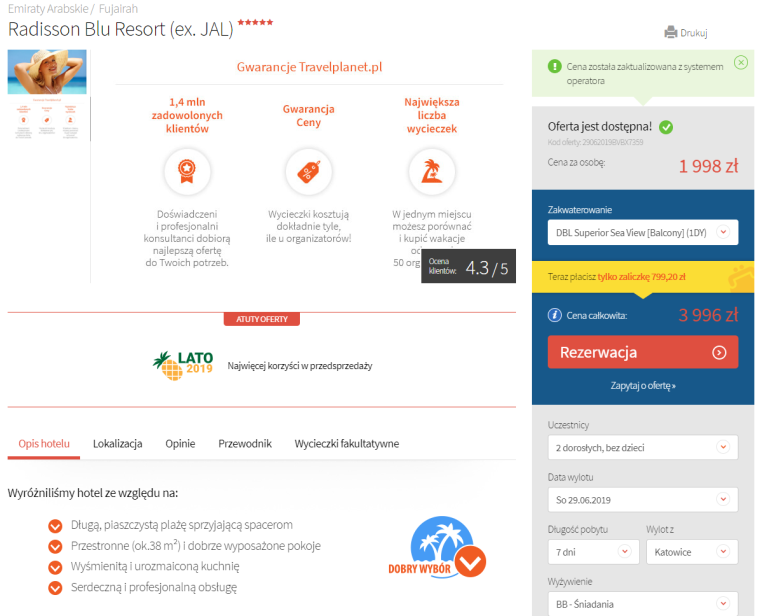The image size is (760, 616).
Task: Click the green exclamation icon in notification
Action: 554,66
